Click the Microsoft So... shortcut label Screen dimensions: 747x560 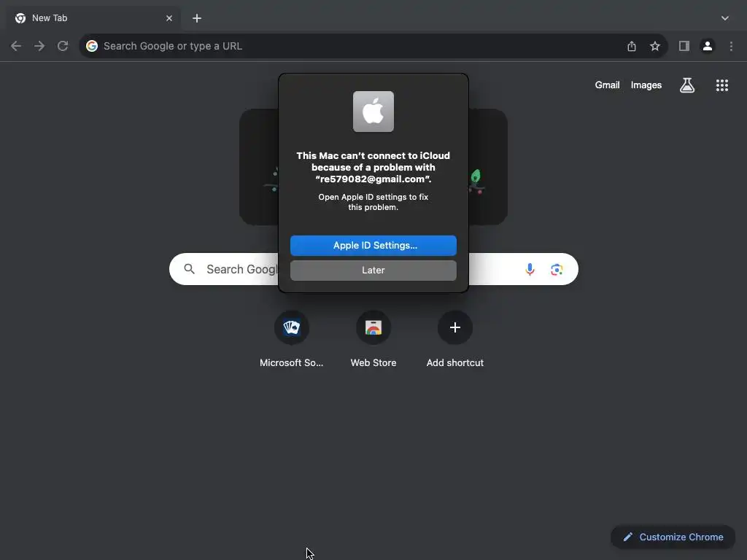(292, 363)
